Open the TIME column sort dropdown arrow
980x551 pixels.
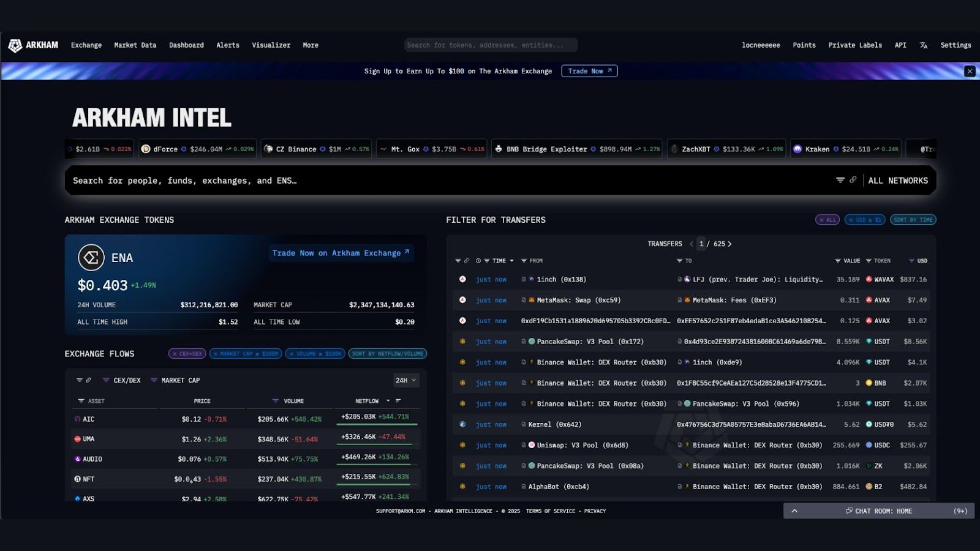tap(512, 261)
